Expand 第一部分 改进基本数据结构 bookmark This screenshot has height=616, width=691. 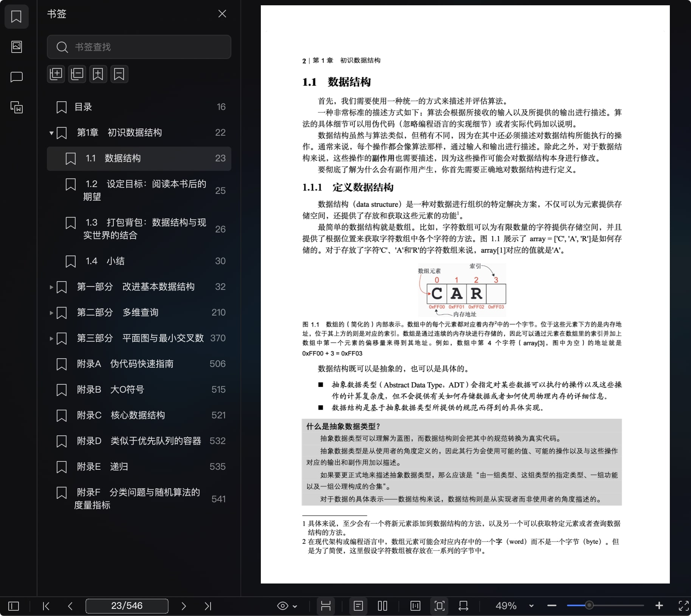tap(51, 287)
